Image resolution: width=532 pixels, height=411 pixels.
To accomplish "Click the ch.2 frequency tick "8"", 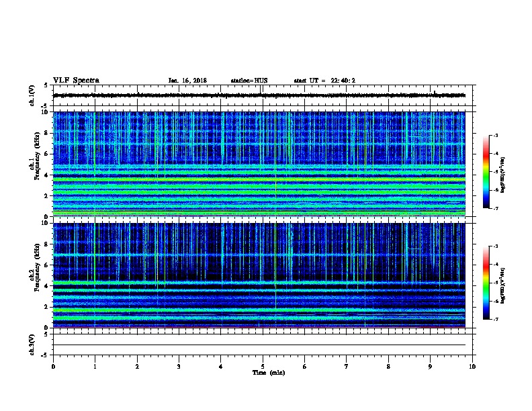I will (x=46, y=244).
